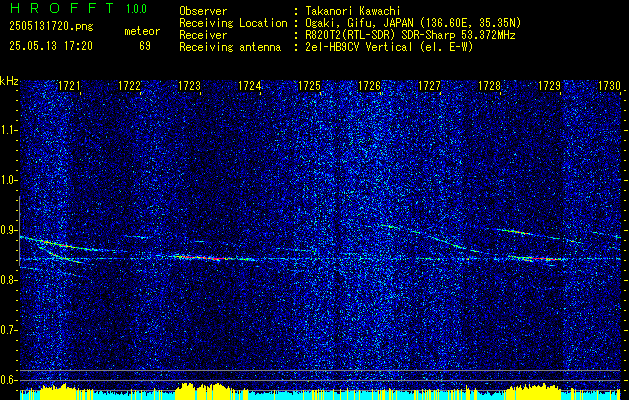Screen dimensions: 629x400
Task: Click the 1729 time axis label
Action: (549, 86)
